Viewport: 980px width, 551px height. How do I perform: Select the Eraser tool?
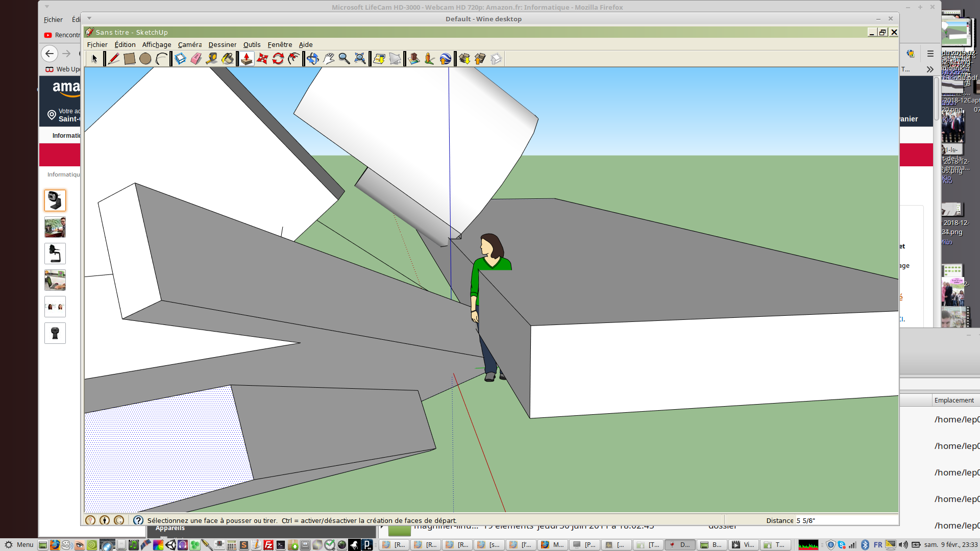[x=196, y=59]
